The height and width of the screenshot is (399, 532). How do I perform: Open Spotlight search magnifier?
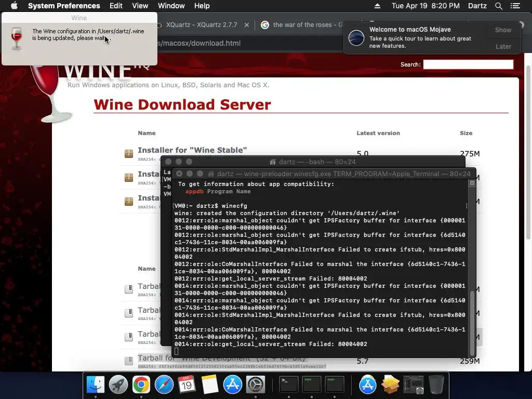click(x=498, y=6)
